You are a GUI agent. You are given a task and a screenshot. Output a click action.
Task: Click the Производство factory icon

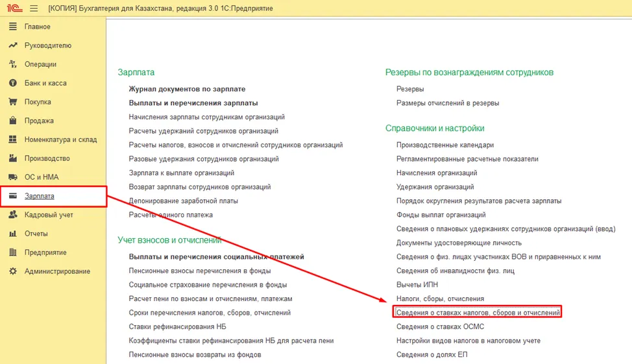tap(13, 158)
